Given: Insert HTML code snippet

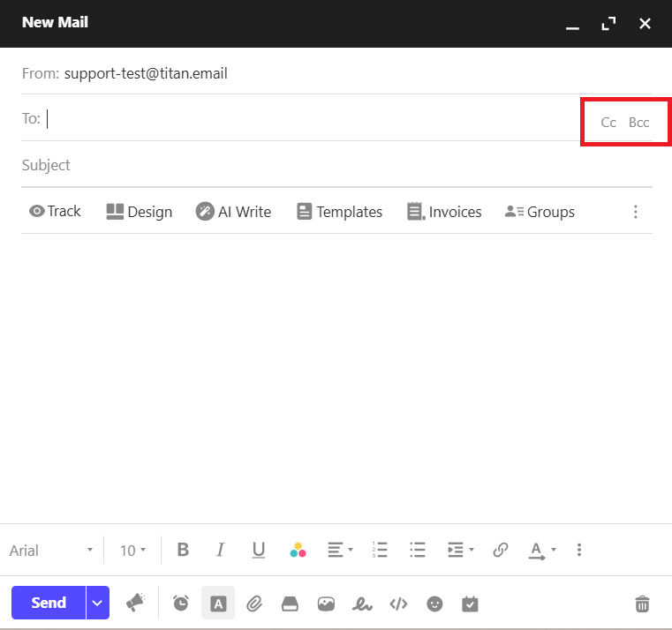Looking at the screenshot, I should (398, 604).
